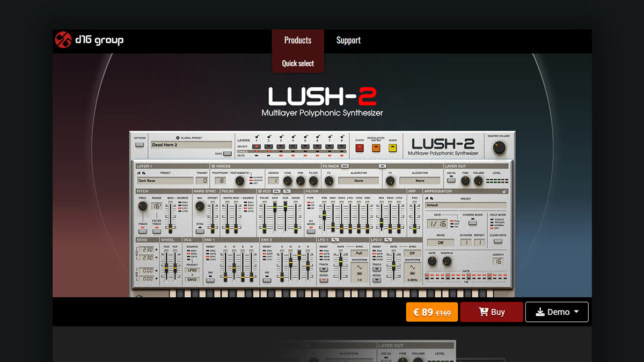Switch to the orange Modulation Matrix button

[376, 148]
